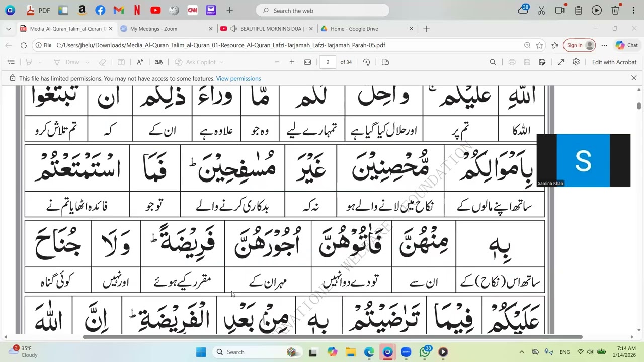644x362 pixels.
Task: Search within the PDF document
Action: [x=493, y=62]
